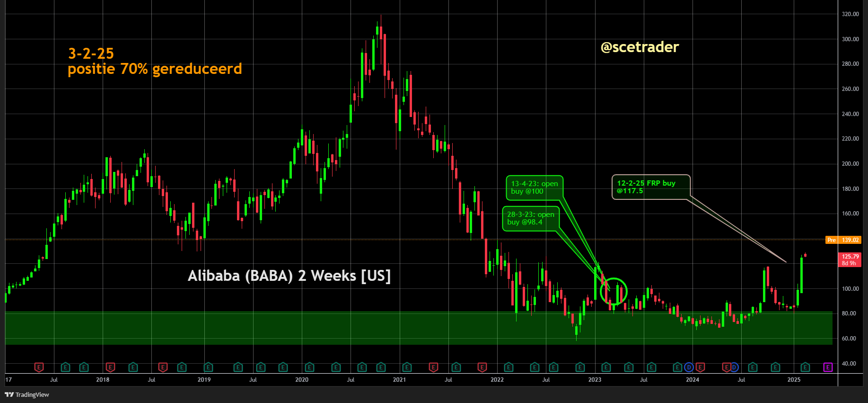Open the blue dividend marker before Jul 2024
The width and height of the screenshot is (868, 403).
pos(734,367)
